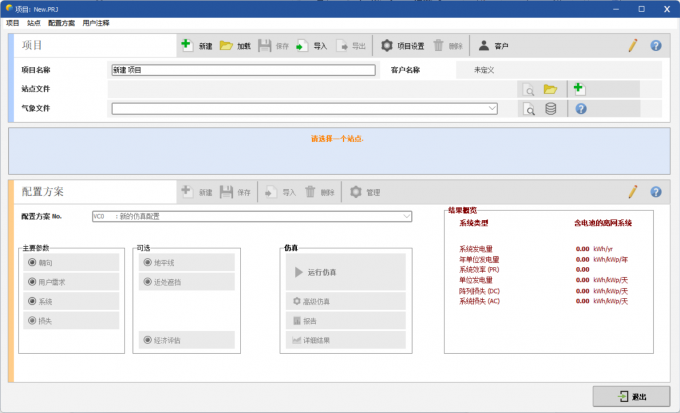Click the 高级仿真 button

(346, 301)
